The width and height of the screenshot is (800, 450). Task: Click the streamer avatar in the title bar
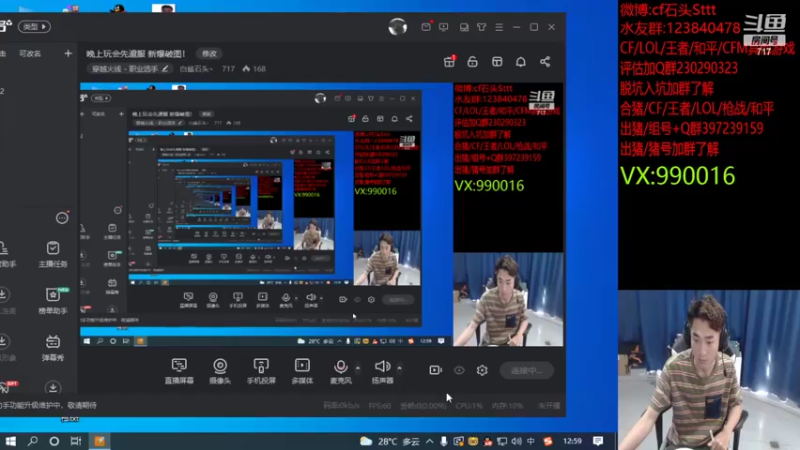point(397,27)
